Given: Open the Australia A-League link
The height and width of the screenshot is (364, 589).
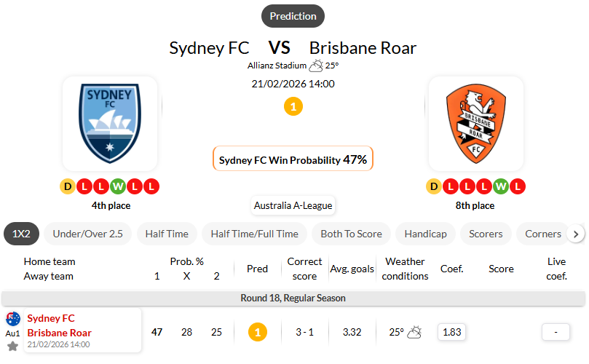Looking at the screenshot, I should (x=293, y=205).
